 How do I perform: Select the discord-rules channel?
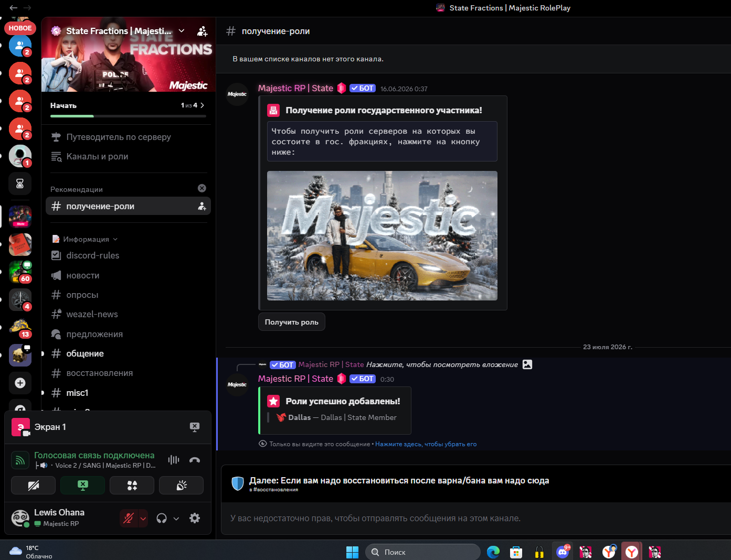(128, 255)
